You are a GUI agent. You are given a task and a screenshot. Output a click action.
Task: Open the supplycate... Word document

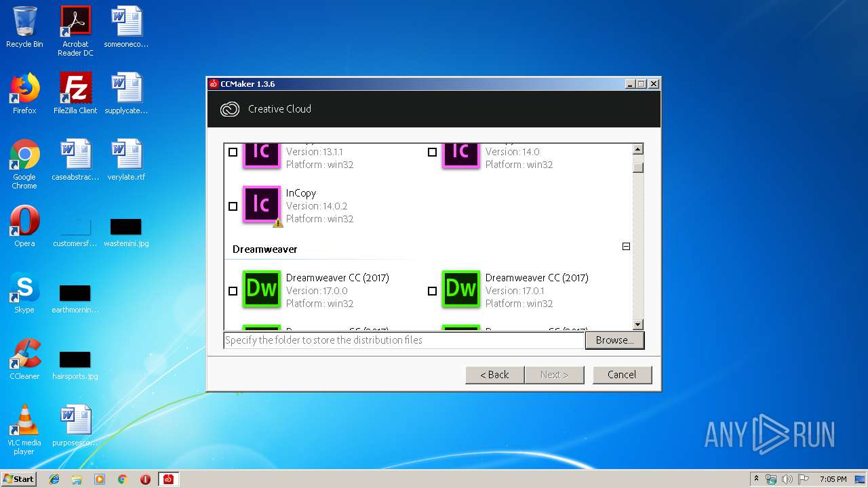[126, 94]
